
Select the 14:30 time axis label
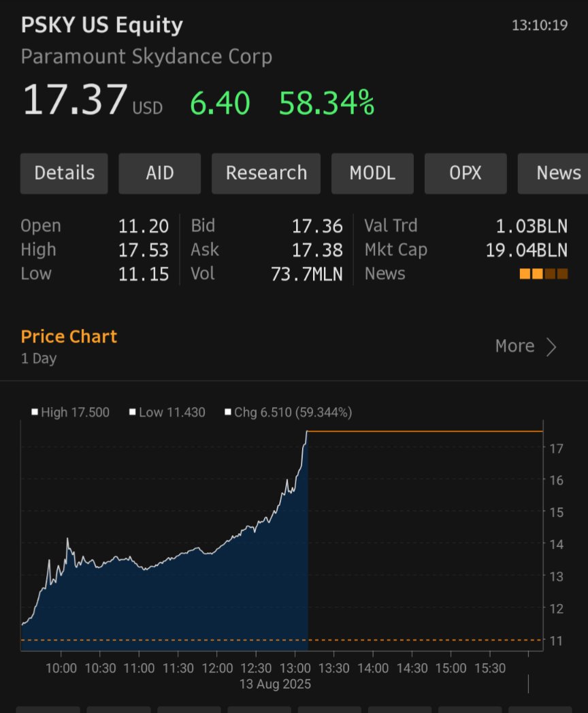412,668
